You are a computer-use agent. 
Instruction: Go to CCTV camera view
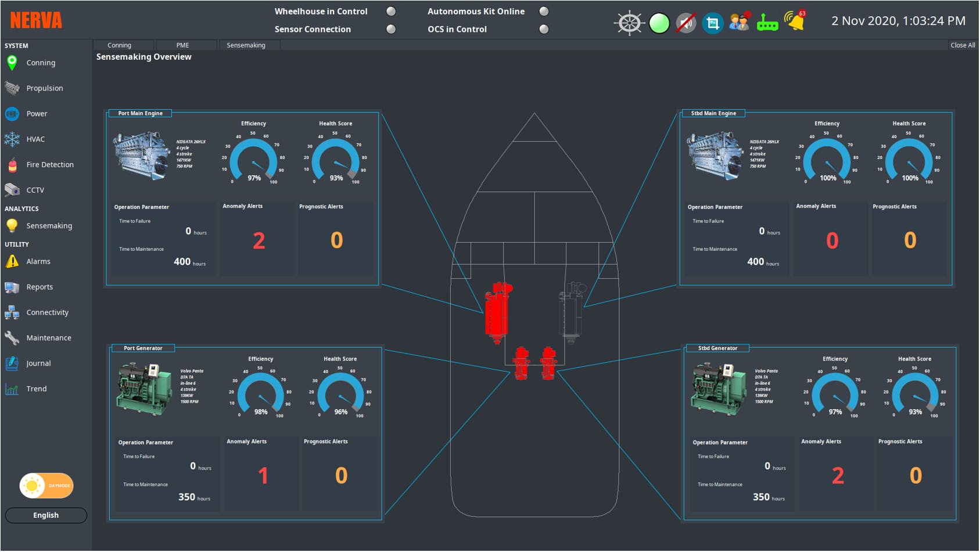click(x=35, y=190)
